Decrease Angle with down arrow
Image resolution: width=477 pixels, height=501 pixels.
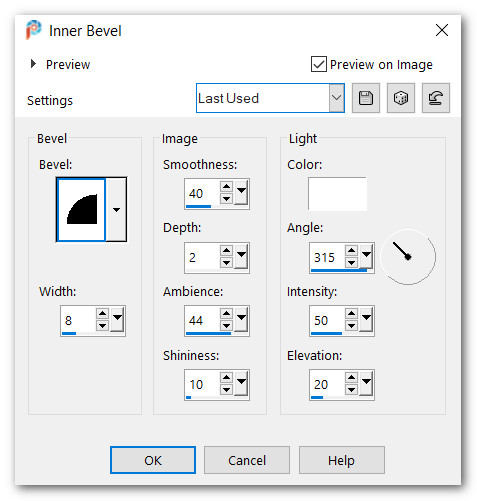click(351, 262)
